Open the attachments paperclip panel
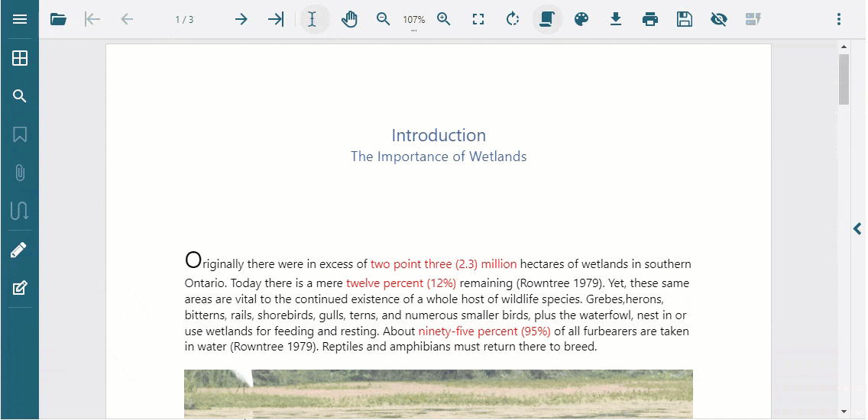The width and height of the screenshot is (868, 420). tap(20, 173)
